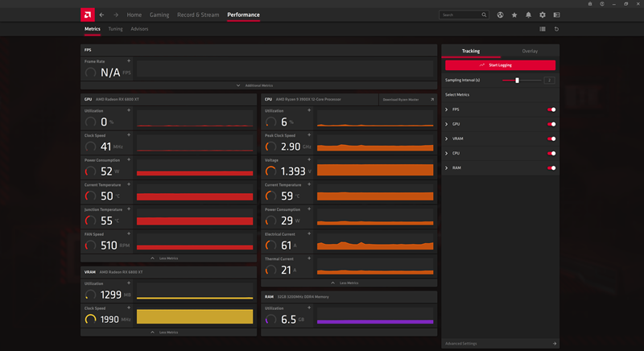This screenshot has height=351, width=644.
Task: Open settings gear icon
Action: click(x=543, y=14)
